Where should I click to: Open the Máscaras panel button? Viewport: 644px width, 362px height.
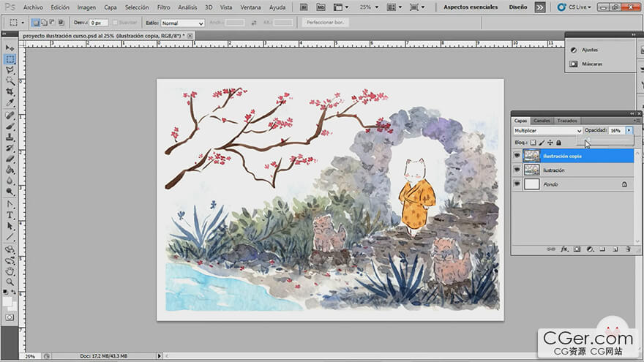591,64
